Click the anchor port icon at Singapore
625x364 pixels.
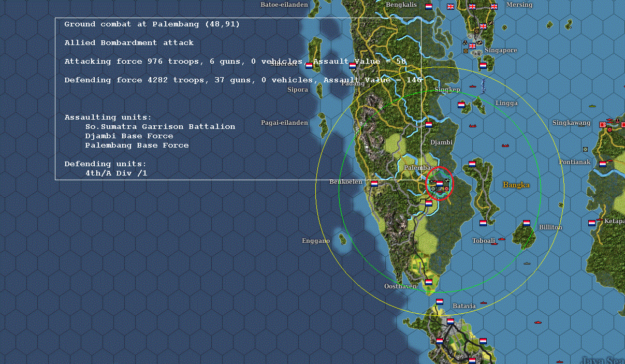(466, 42)
